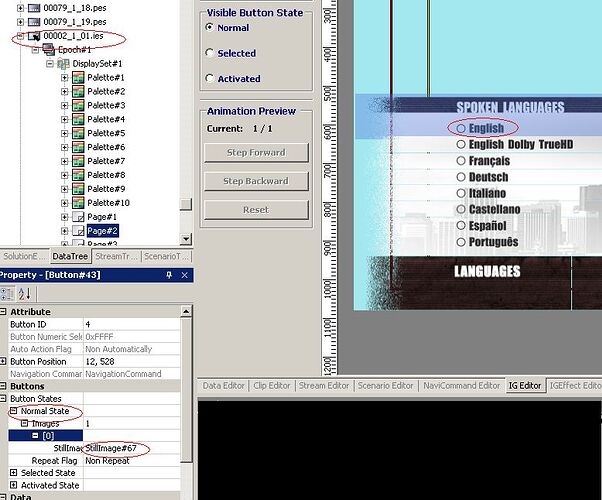Collapse the Normal State property

coord(14,411)
